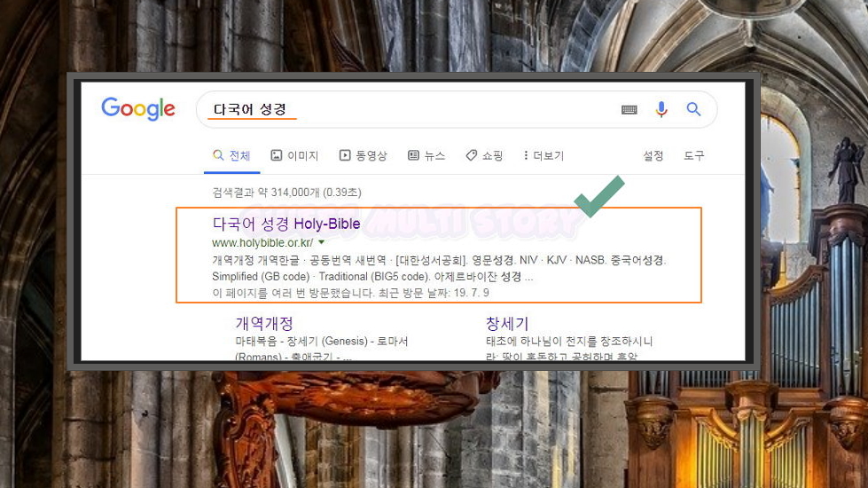Click the www.holybible.or.kr URL text
The height and width of the screenshot is (488, 868).
click(262, 242)
